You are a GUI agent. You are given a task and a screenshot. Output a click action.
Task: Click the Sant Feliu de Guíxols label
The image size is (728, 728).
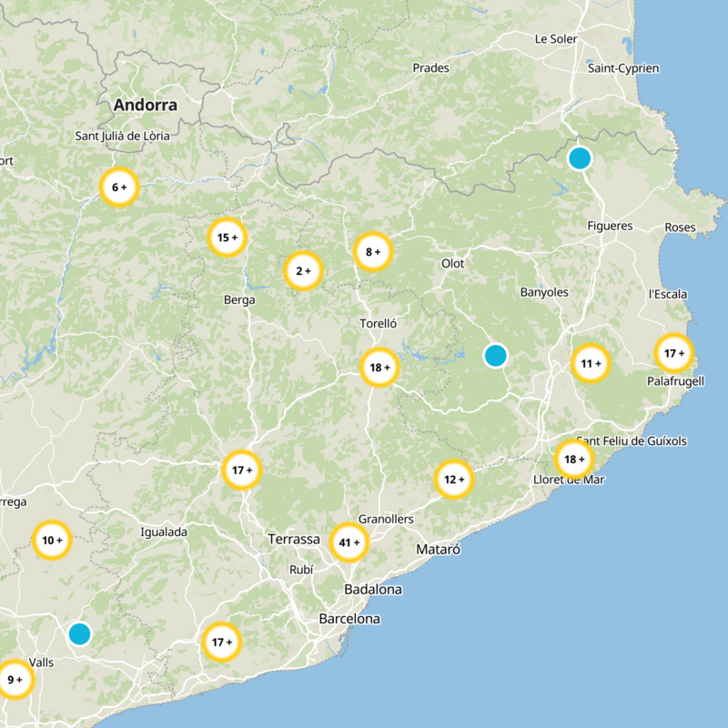[x=632, y=441]
